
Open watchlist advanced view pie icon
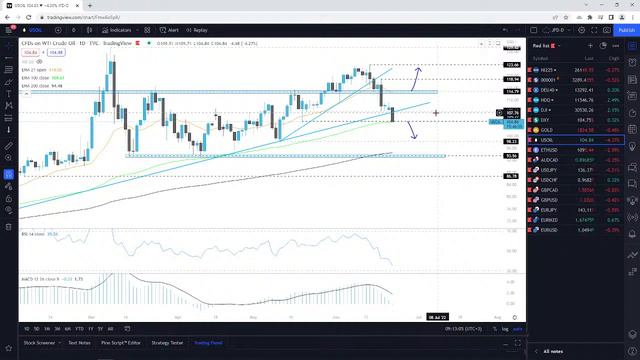click(603, 46)
